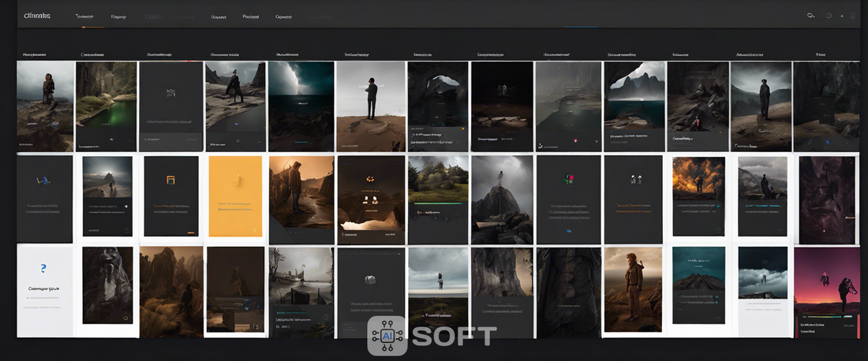Click the green progress bar on the pink sunset card

pos(825,317)
